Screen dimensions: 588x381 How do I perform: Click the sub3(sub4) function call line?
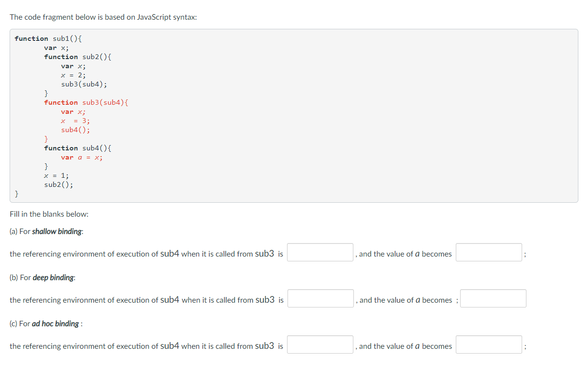[84, 84]
